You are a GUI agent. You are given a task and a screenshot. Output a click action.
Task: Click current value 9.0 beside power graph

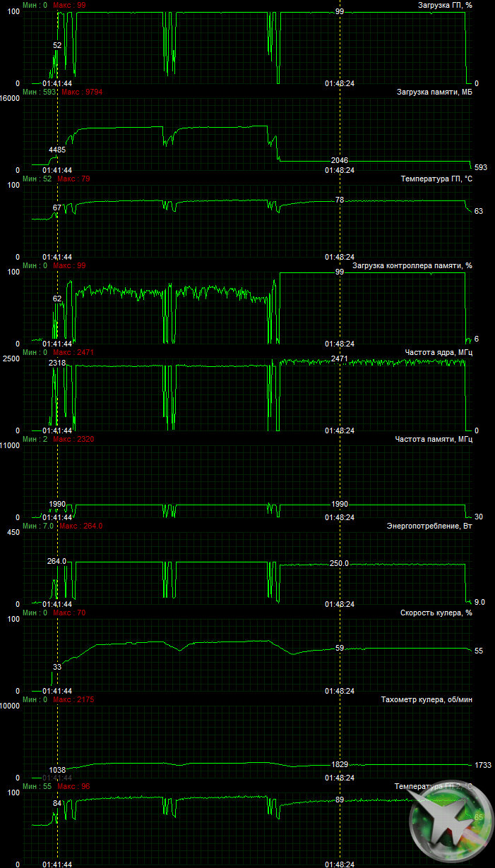pyautogui.click(x=480, y=602)
